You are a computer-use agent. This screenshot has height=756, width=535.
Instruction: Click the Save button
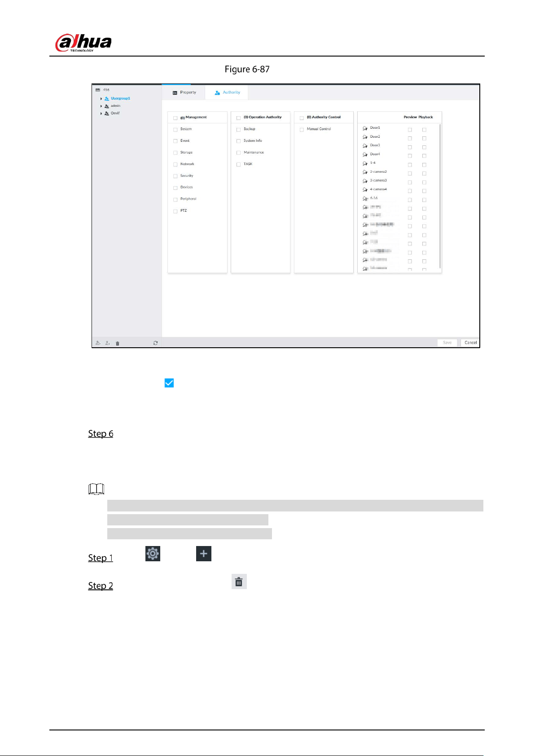pyautogui.click(x=447, y=342)
